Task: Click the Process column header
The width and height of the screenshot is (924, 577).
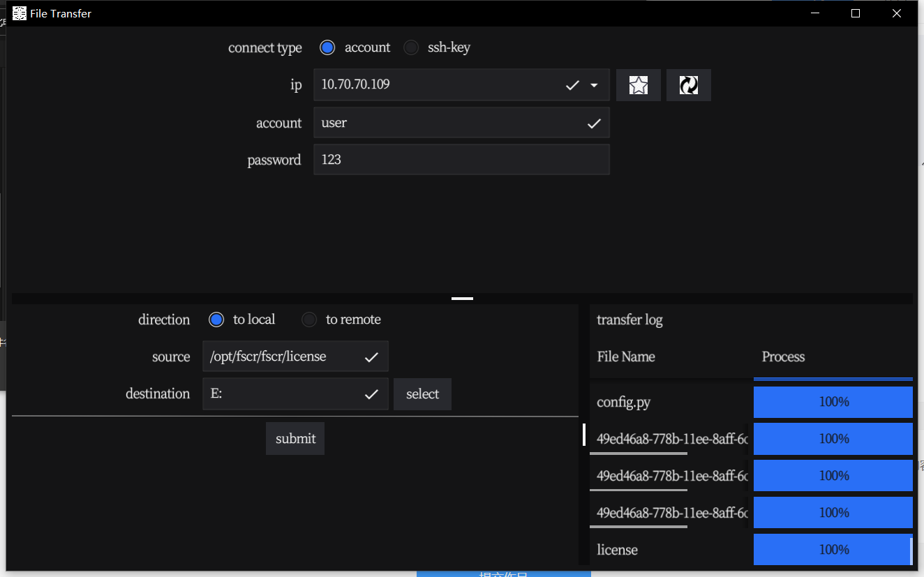Action: coord(783,357)
